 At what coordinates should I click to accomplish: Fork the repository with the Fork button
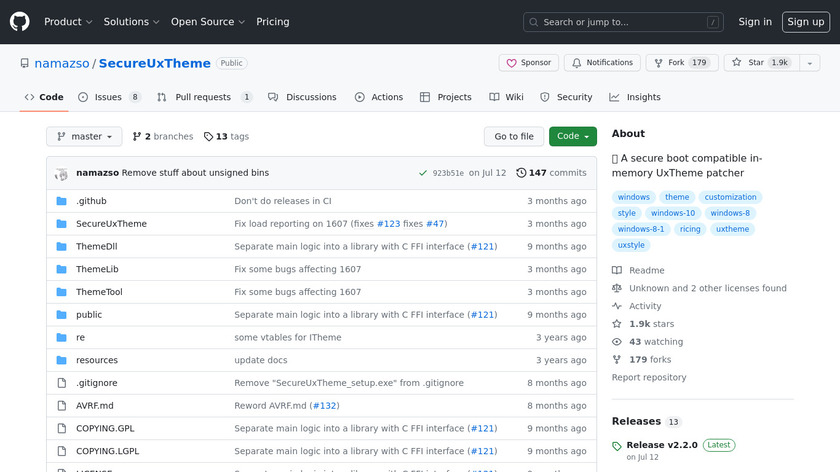click(x=680, y=62)
